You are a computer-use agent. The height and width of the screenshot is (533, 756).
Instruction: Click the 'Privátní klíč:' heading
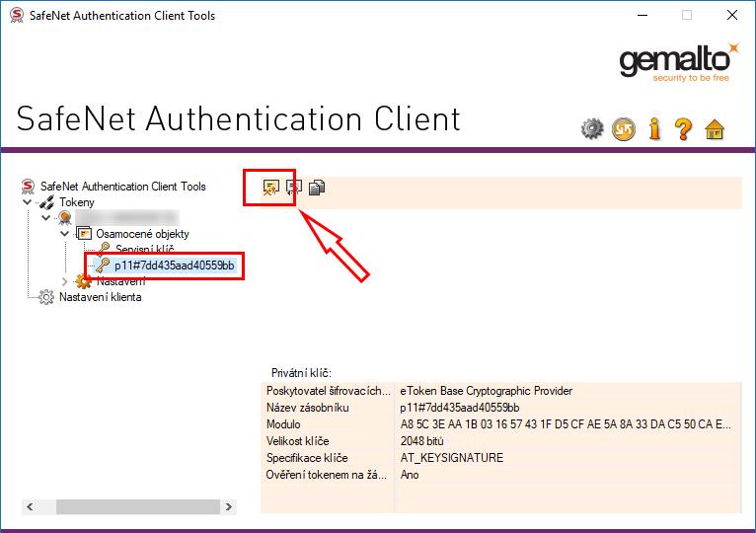[x=301, y=373]
